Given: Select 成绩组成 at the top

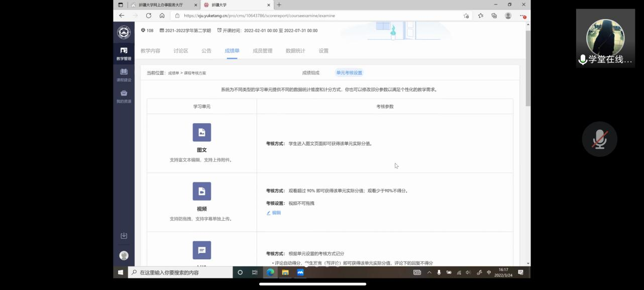Looking at the screenshot, I should [310, 73].
